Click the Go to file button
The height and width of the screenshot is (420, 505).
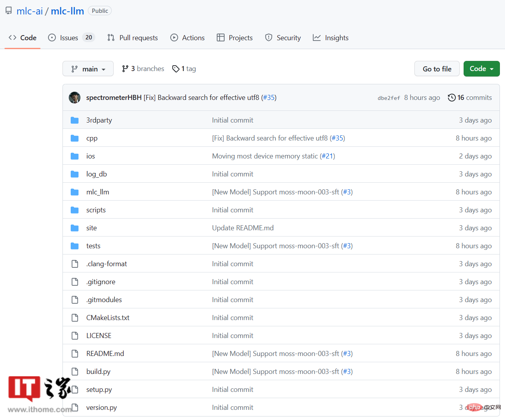click(x=437, y=69)
